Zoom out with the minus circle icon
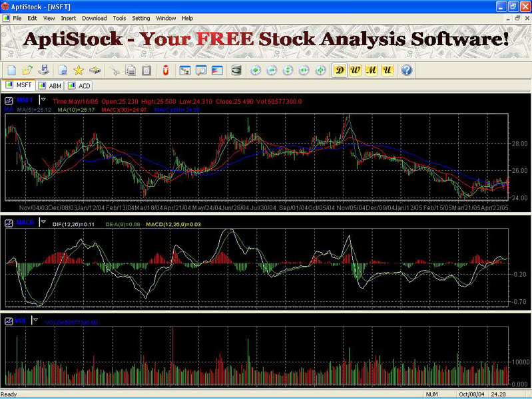The height and width of the screenshot is (399, 532). pyautogui.click(x=272, y=70)
